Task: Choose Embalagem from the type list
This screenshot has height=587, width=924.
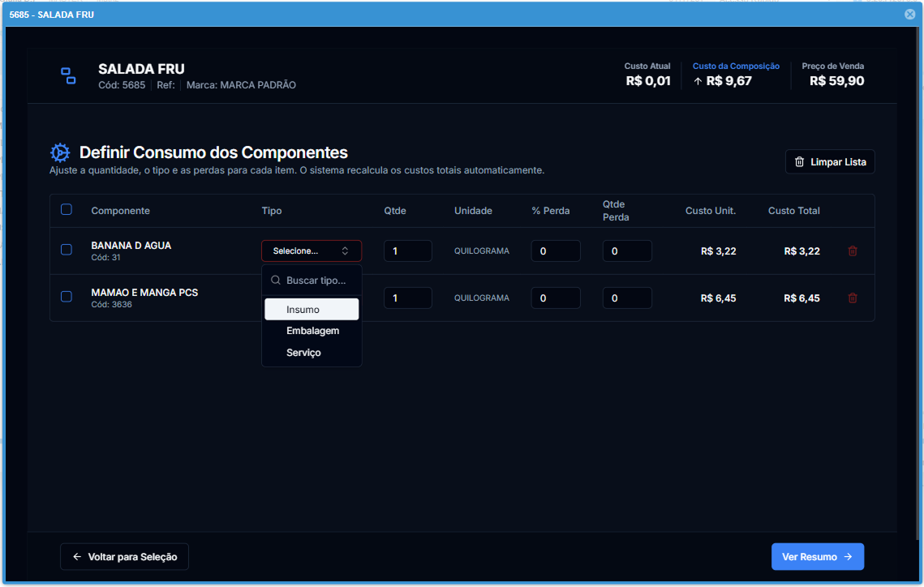Action: (312, 331)
